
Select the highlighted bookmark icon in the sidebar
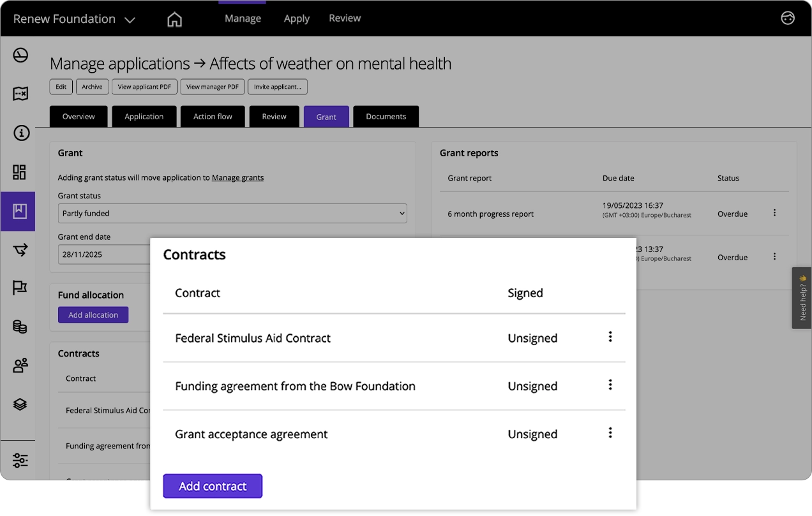pos(19,211)
